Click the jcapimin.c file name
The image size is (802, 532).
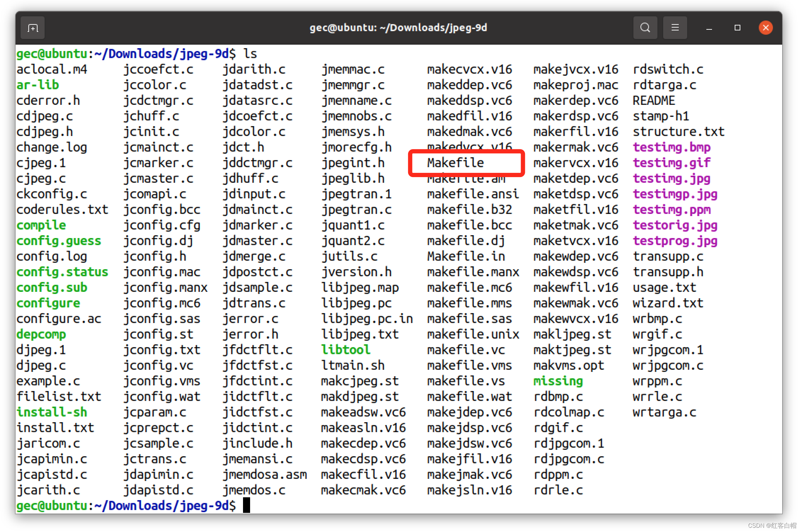click(52, 459)
